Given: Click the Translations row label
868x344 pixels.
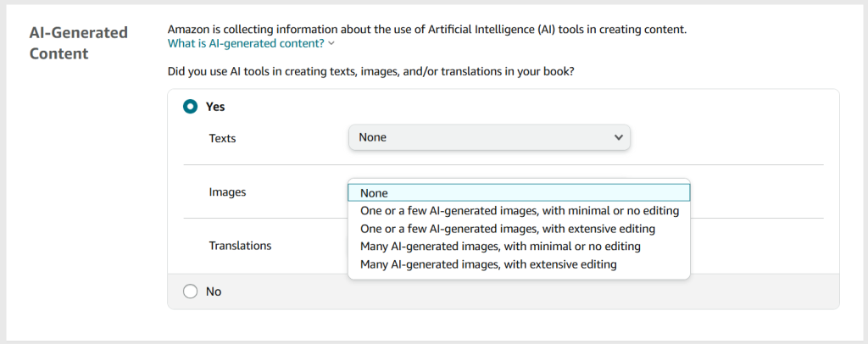Looking at the screenshot, I should point(240,246).
